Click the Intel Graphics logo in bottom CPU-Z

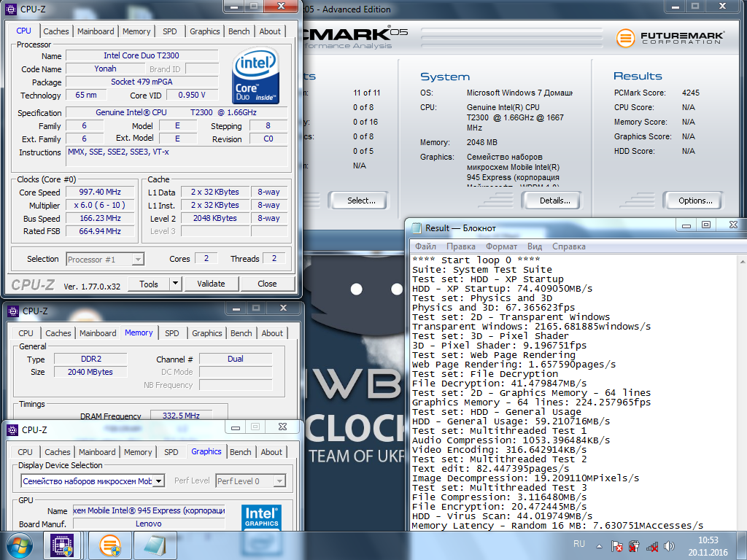tap(261, 517)
